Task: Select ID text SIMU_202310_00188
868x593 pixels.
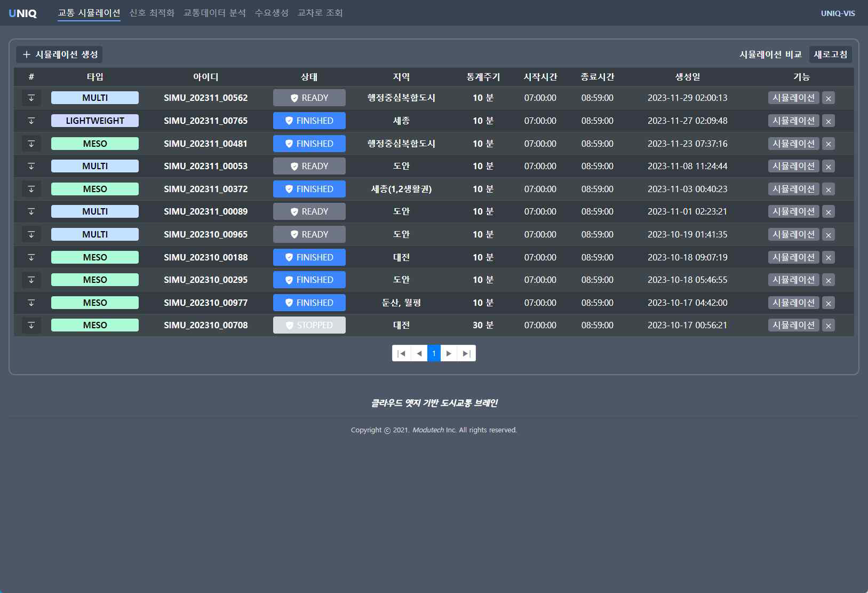Action: pyautogui.click(x=206, y=257)
